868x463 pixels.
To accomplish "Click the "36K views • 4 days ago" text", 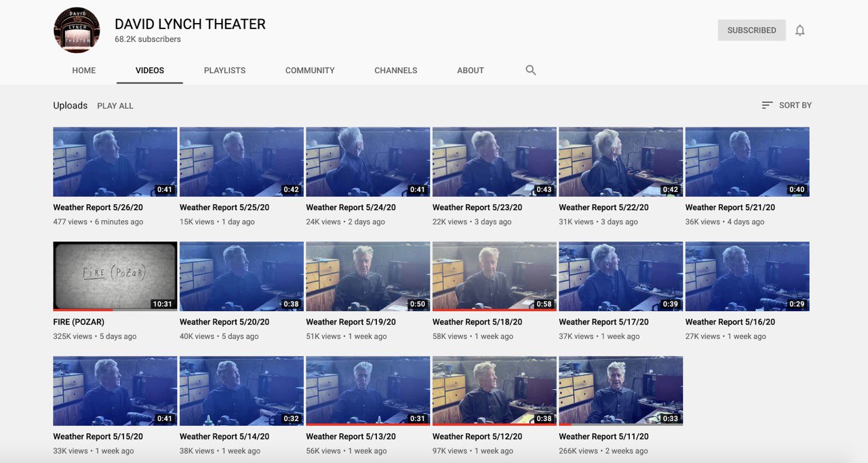I will pyautogui.click(x=725, y=222).
